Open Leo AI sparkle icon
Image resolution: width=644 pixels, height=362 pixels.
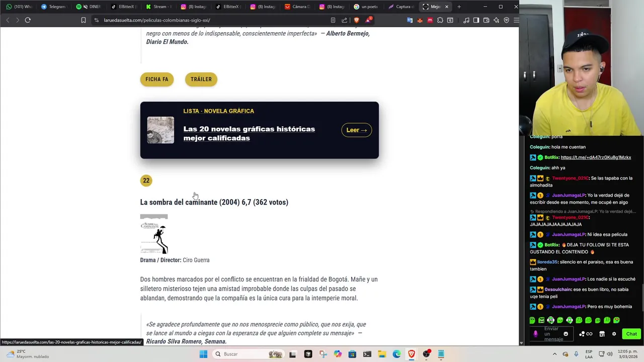tap(497, 20)
